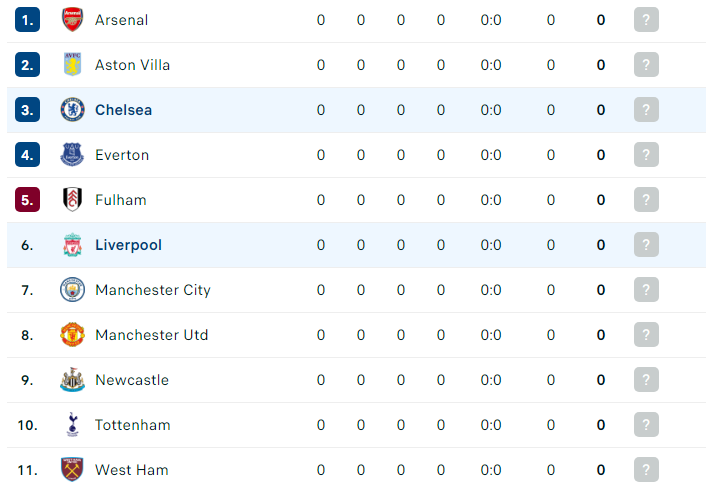
Task: Select the Newcastle club badge
Action: coord(72,379)
